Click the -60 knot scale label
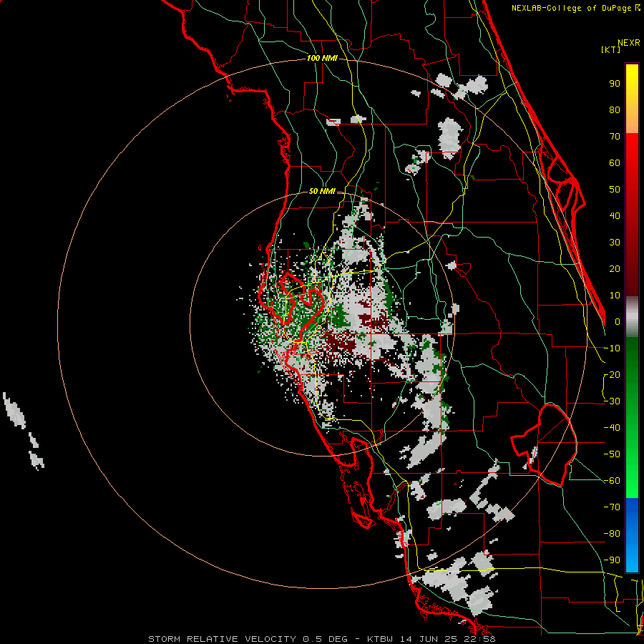 [x=612, y=481]
